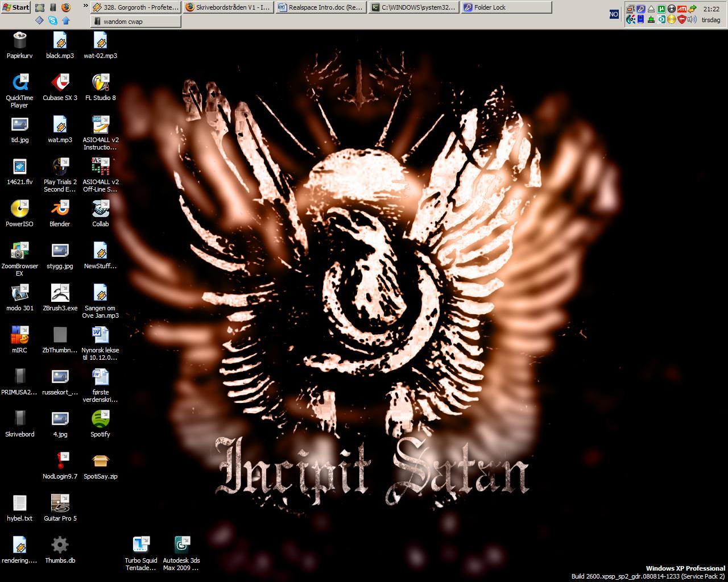Screen dimensions: 728x582
Task: Select the Nynorsk lekse Word document
Action: click(x=100, y=343)
